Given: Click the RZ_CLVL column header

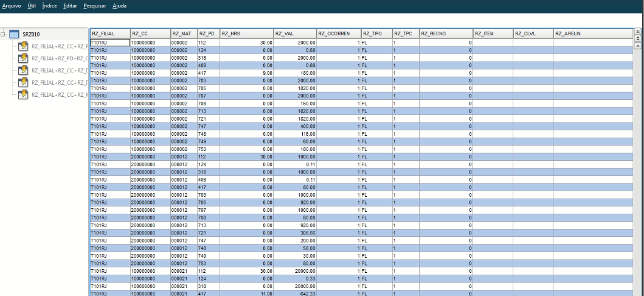Looking at the screenshot, I should [x=533, y=33].
